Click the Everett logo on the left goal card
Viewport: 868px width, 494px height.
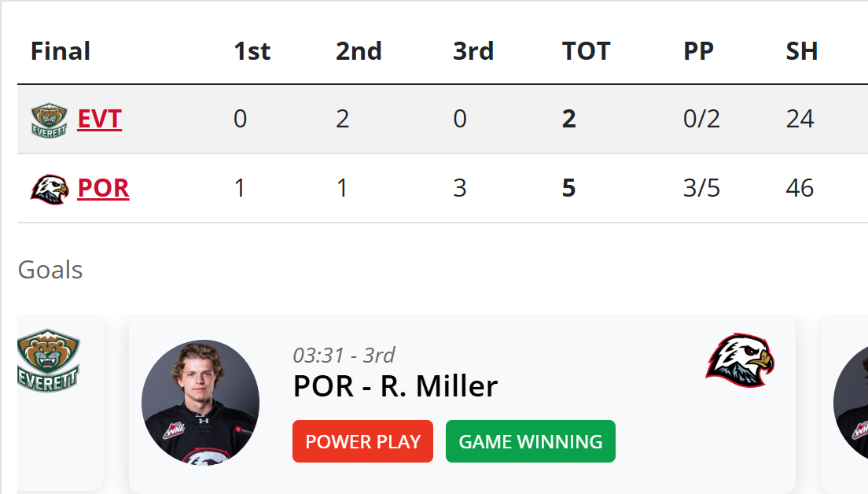49,360
